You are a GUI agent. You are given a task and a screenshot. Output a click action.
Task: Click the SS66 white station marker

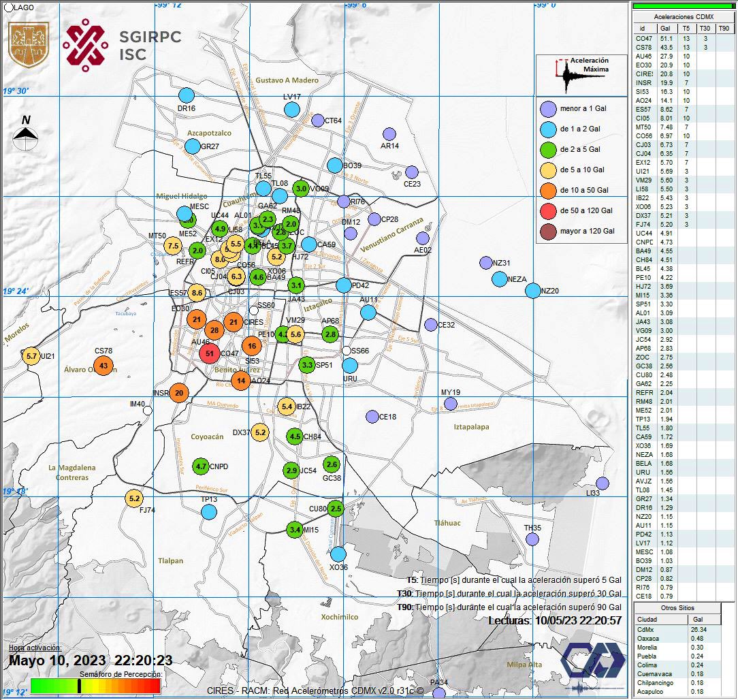coord(347,351)
